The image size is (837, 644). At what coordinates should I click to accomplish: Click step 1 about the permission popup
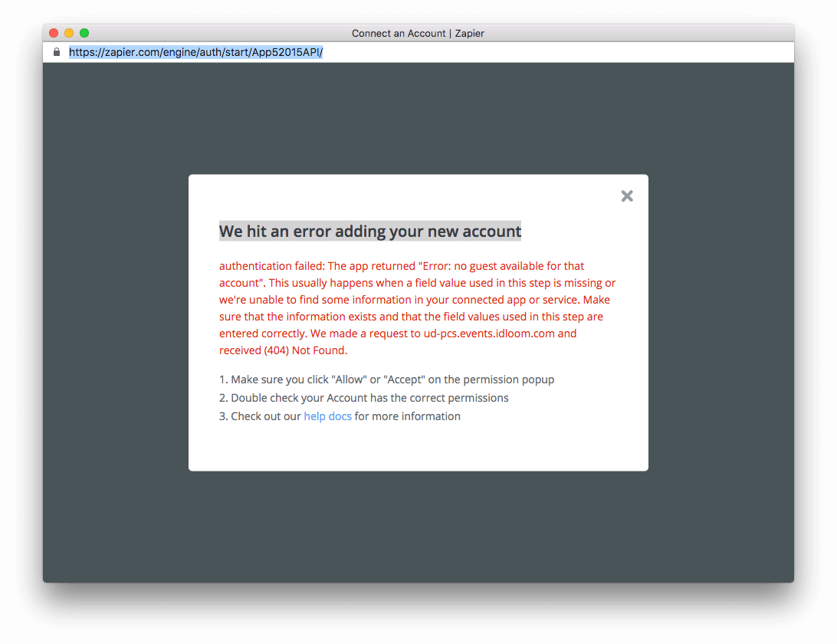(x=386, y=379)
